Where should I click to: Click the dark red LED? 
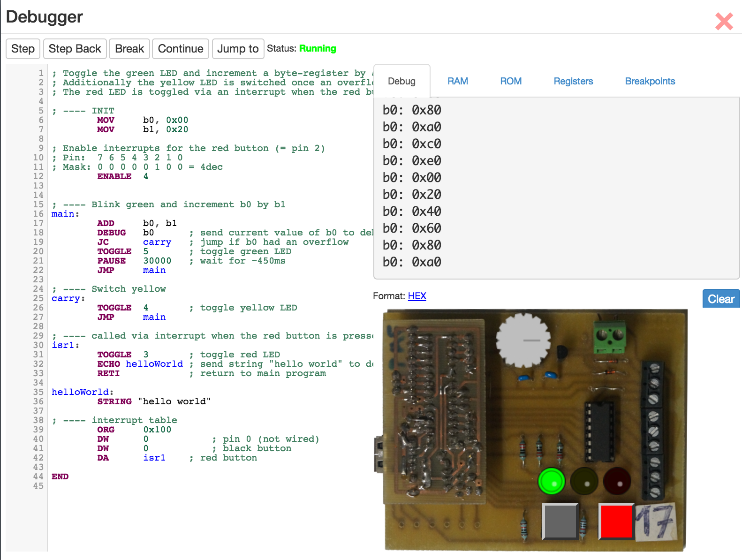coord(617,481)
